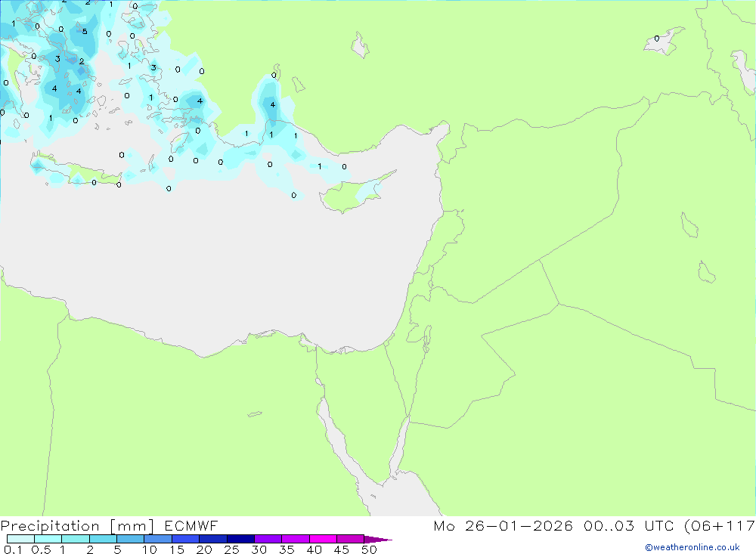Click the 5–10 mm legend color swatch
The width and height of the screenshot is (756, 554).
pyautogui.click(x=130, y=539)
